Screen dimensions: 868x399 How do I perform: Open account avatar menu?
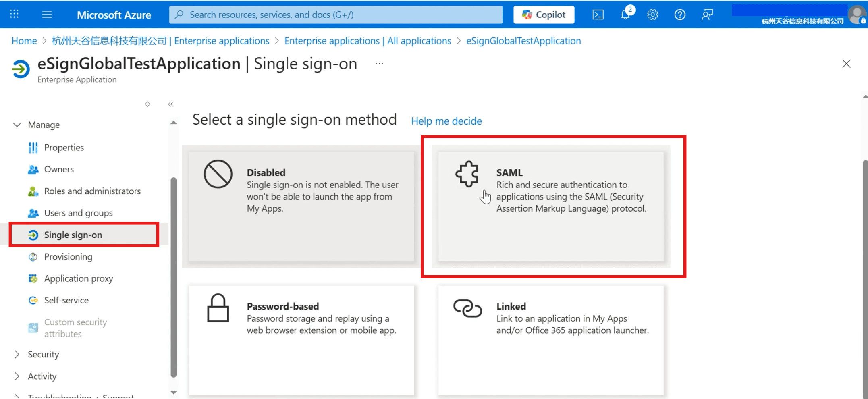click(857, 15)
